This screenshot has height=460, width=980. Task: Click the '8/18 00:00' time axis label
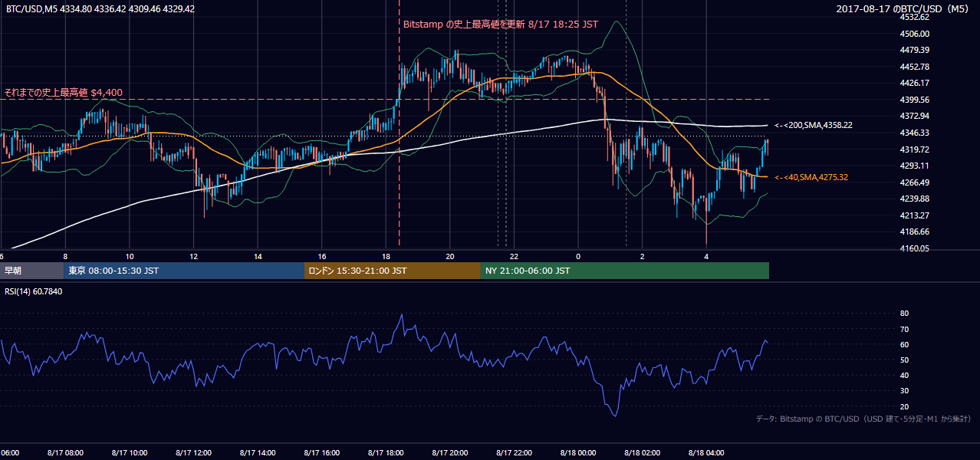click(578, 453)
